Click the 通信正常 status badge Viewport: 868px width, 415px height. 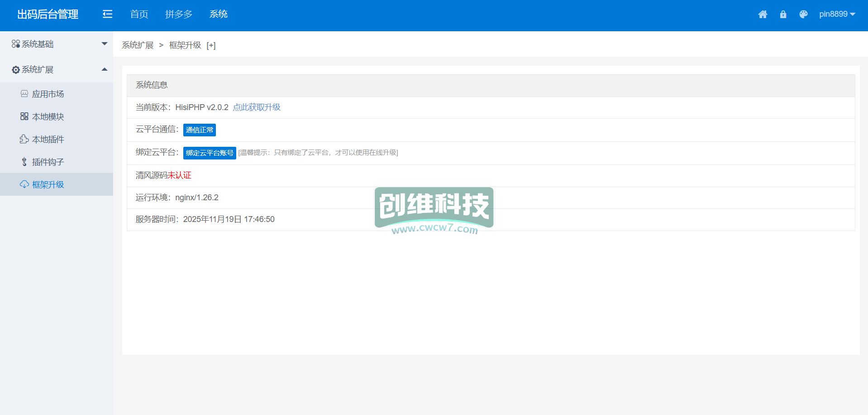(x=199, y=130)
